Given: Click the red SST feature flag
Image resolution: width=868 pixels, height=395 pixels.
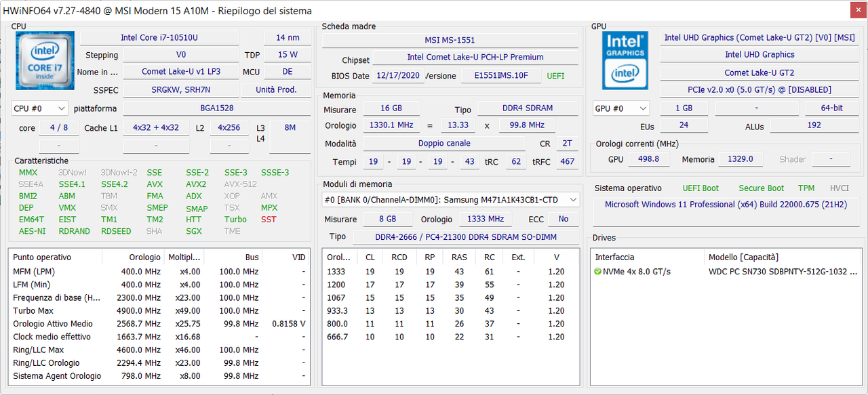Looking at the screenshot, I should [x=269, y=220].
